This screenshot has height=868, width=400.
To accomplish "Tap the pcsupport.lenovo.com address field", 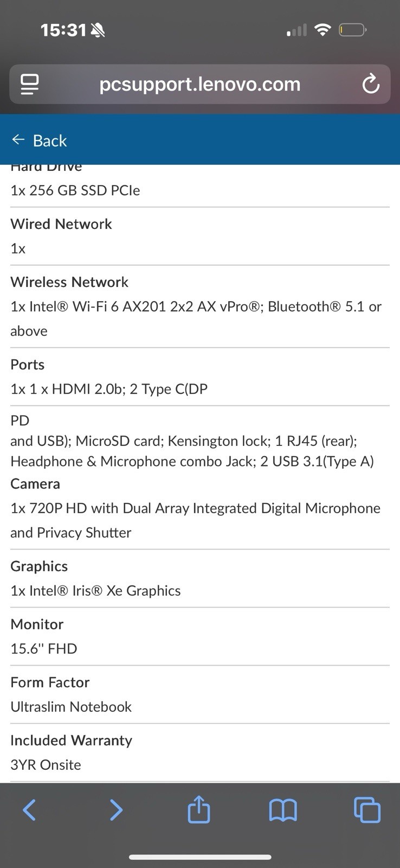I will click(x=200, y=84).
